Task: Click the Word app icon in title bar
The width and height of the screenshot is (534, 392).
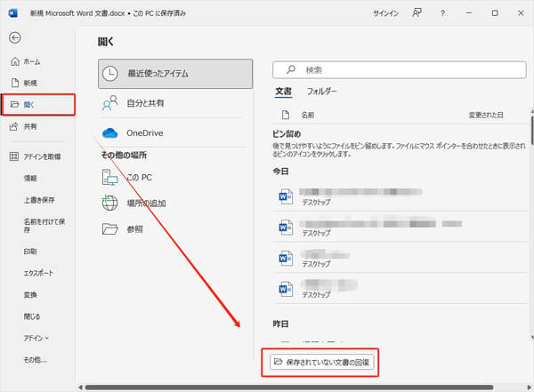Action: [x=13, y=13]
